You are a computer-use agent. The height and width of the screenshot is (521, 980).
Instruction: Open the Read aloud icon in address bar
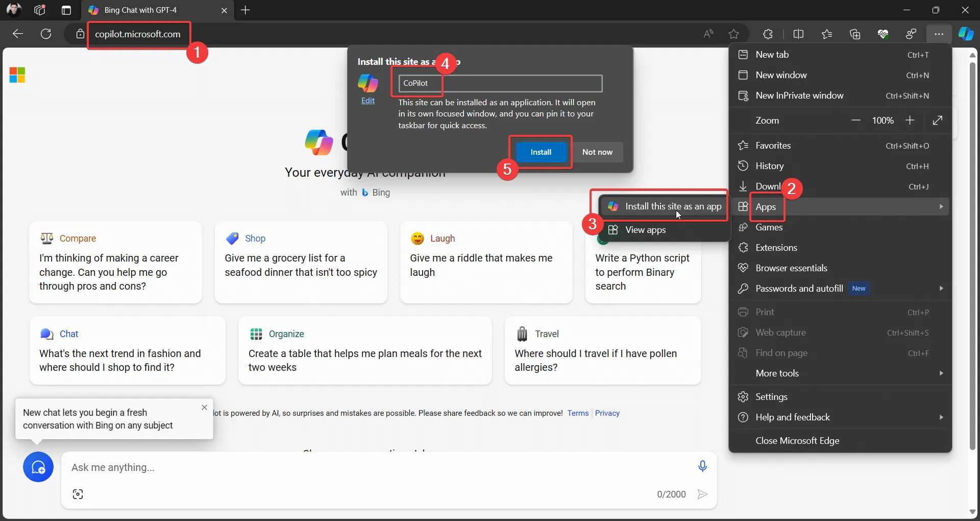(x=708, y=34)
